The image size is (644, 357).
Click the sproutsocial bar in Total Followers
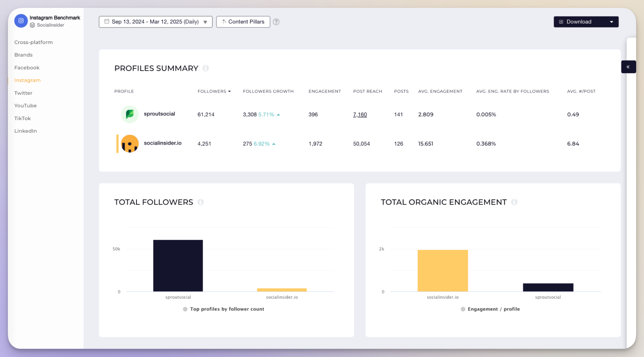point(178,266)
